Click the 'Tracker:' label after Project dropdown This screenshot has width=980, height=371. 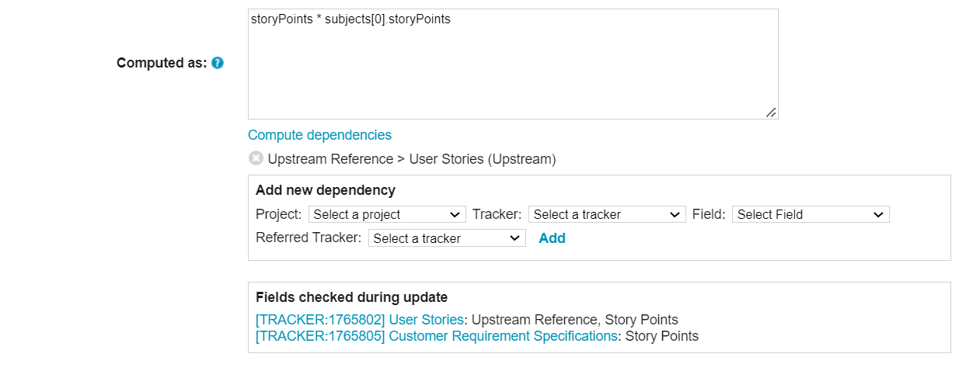pos(497,214)
